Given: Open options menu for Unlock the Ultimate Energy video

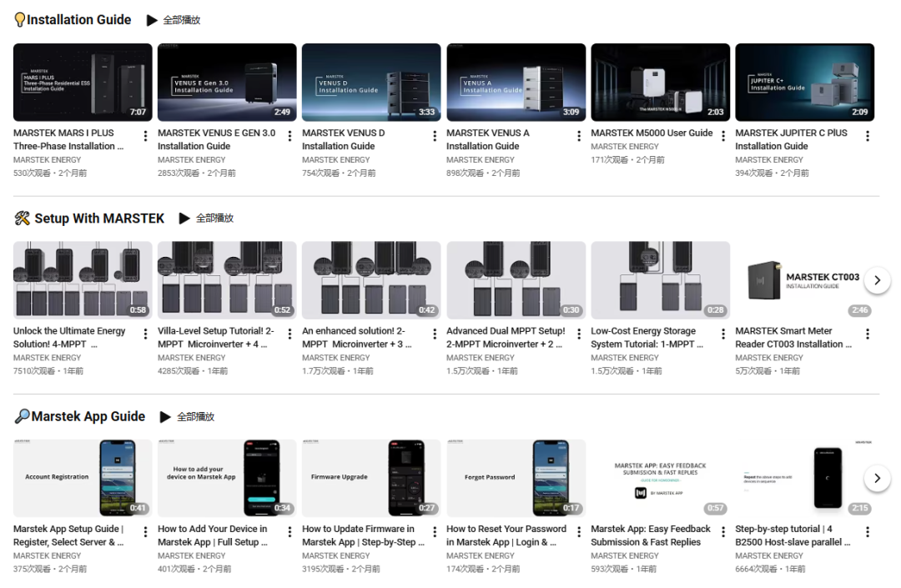Looking at the screenshot, I should coord(145,334).
